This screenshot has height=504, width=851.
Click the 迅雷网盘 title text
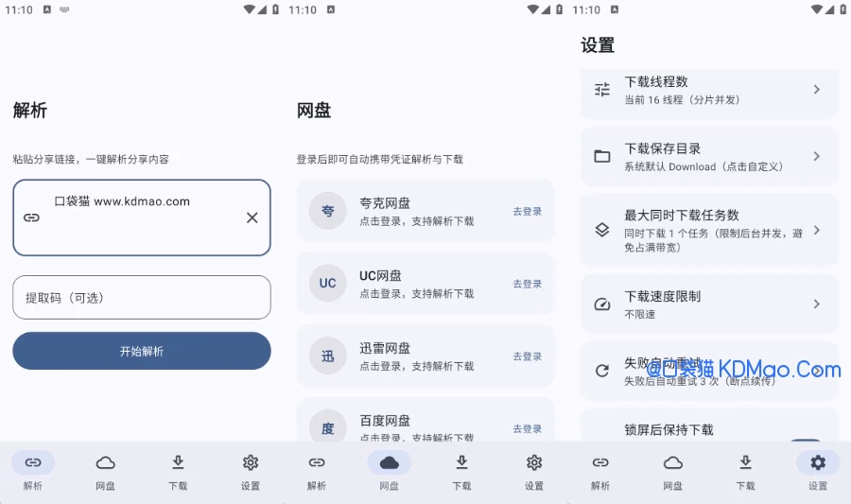click(x=385, y=348)
